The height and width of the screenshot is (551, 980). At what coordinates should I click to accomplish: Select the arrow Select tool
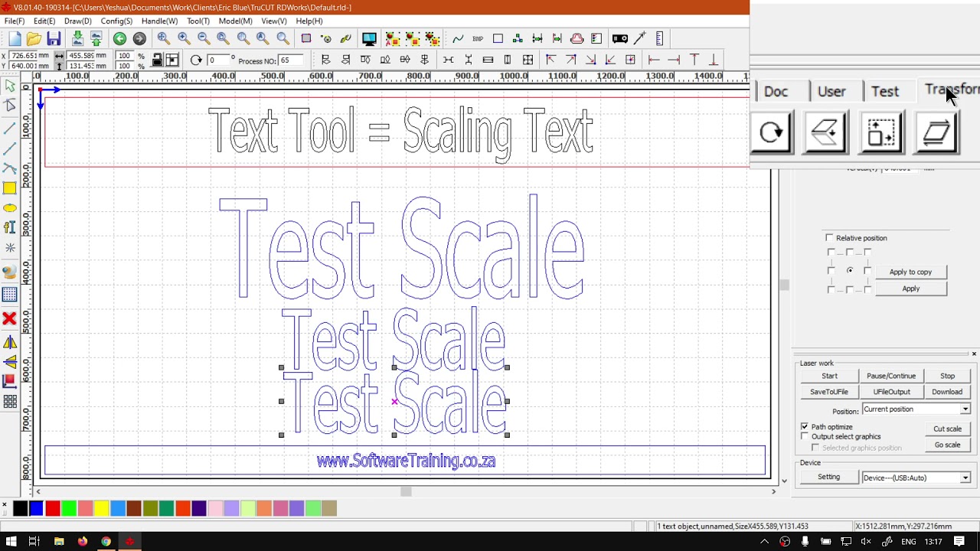click(x=10, y=87)
